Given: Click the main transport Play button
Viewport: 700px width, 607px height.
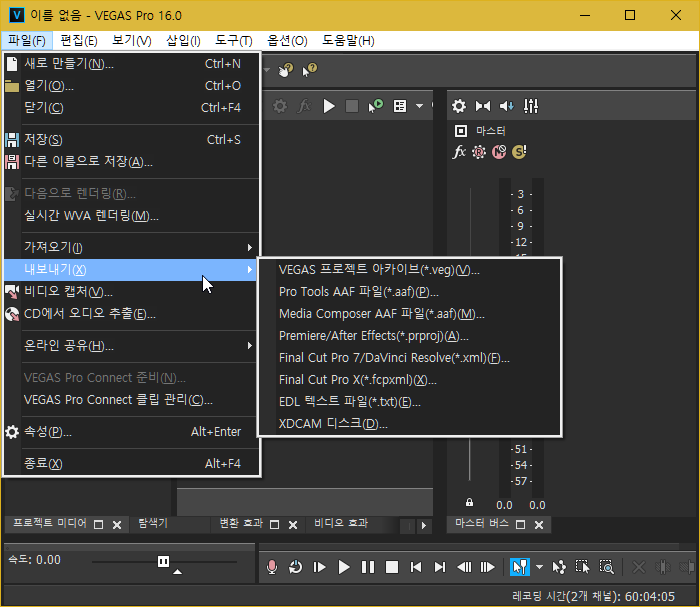Looking at the screenshot, I should coord(344,567).
